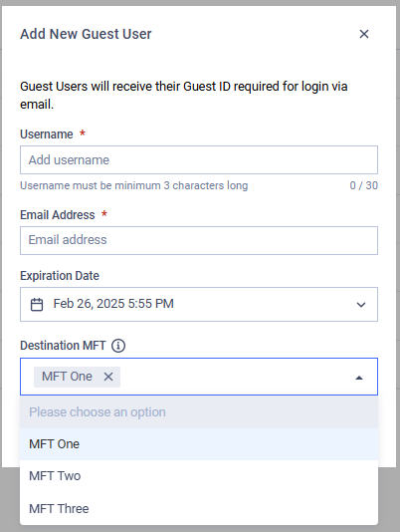Select MFT Three from the dropdown list
The width and height of the screenshot is (400, 532).
199,508
